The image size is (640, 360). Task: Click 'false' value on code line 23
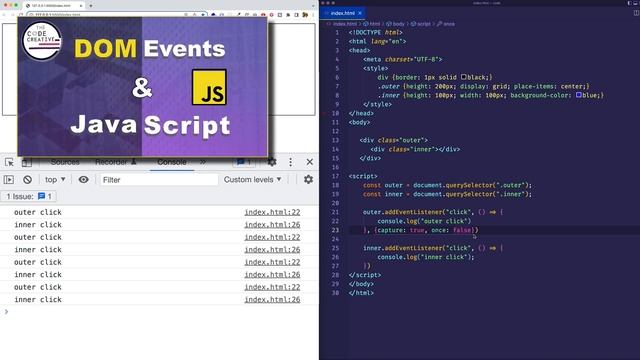point(462,230)
